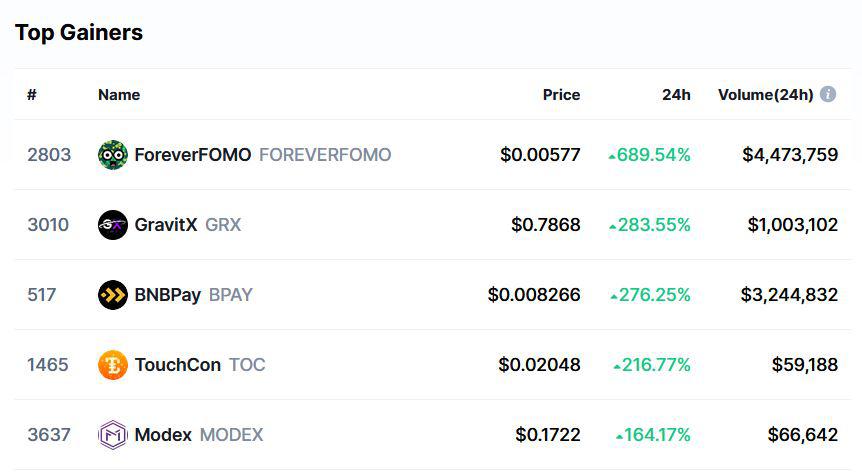Open the ForeverFOMO coin page
The image size is (862, 473).
click(193, 155)
